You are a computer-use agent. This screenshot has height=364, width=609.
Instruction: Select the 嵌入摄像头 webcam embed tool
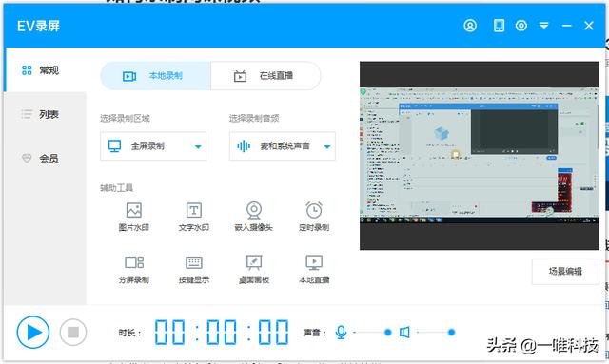pyautogui.click(x=254, y=217)
